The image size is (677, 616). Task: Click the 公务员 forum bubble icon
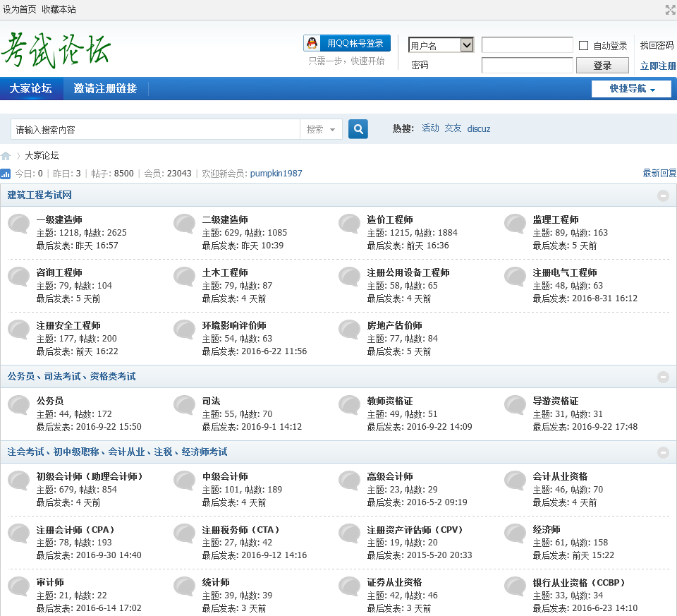coord(19,405)
